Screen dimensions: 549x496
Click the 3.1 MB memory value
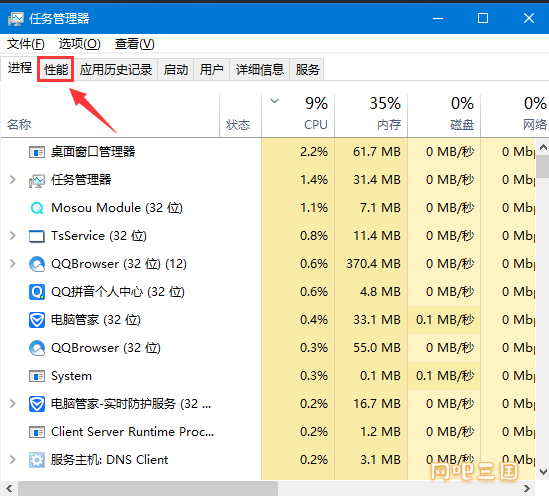pos(380,460)
